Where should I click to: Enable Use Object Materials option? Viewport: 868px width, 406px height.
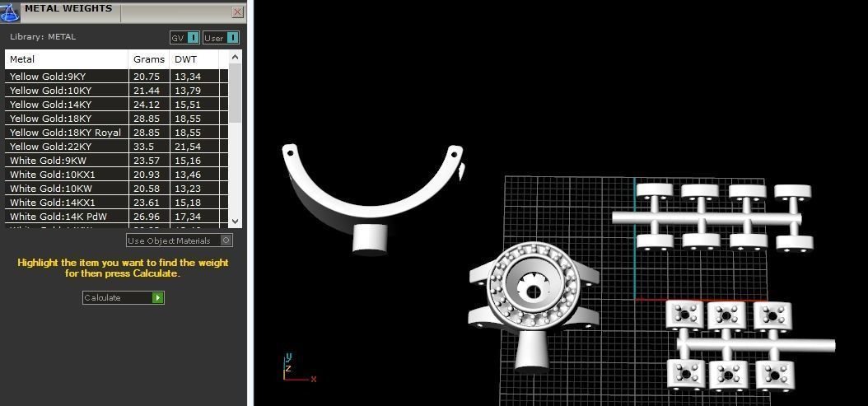pyautogui.click(x=180, y=240)
